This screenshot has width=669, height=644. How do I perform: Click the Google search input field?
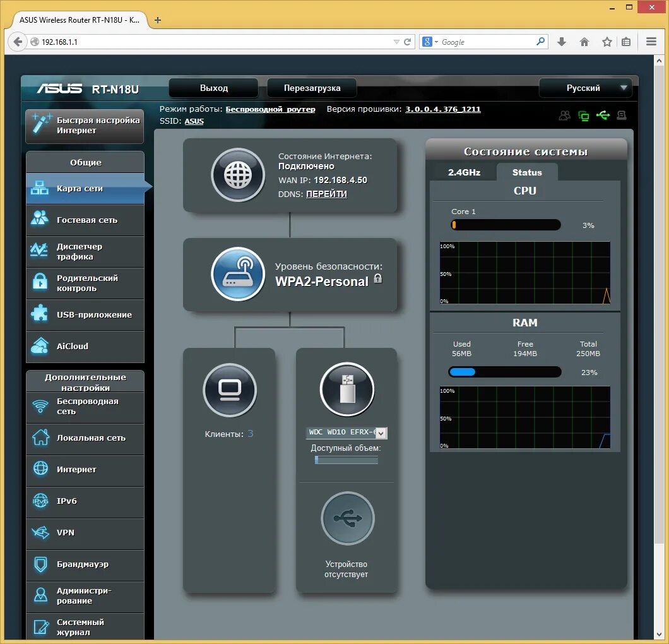click(487, 42)
